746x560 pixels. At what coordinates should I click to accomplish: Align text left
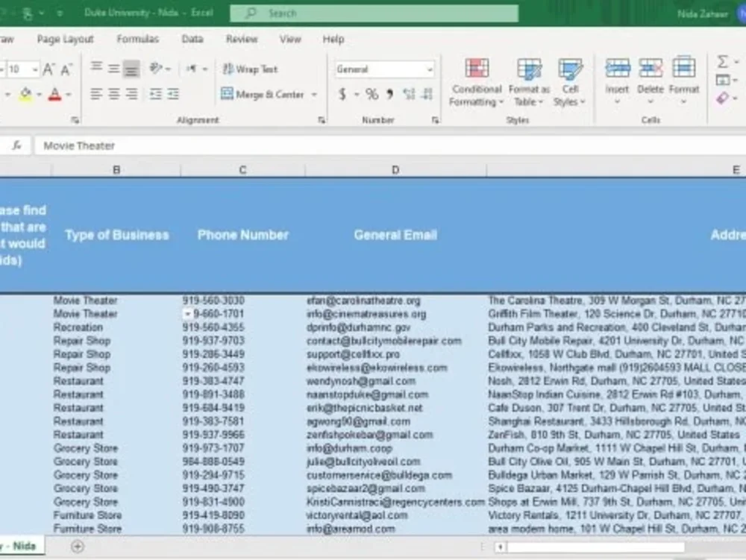[96, 94]
